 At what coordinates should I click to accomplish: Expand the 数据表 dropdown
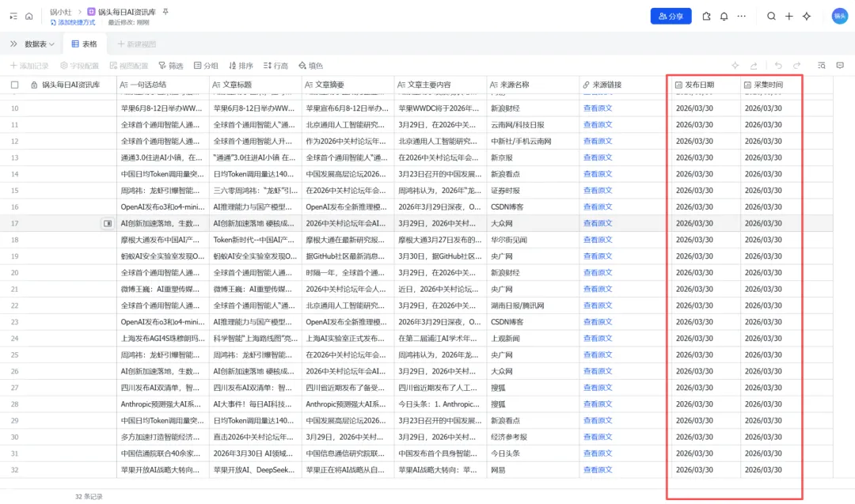(x=40, y=44)
